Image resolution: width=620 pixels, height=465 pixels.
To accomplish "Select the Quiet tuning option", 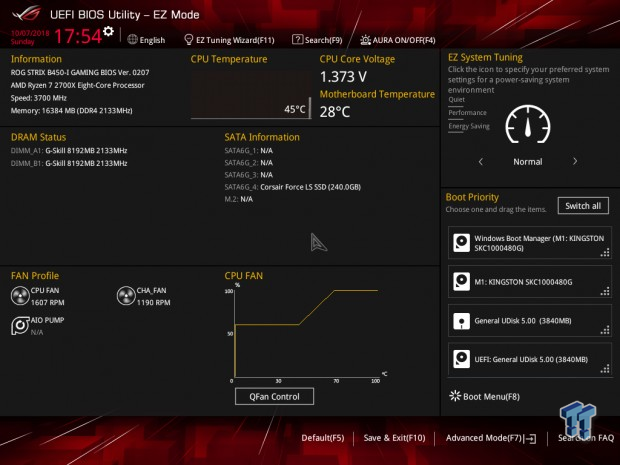I will pos(457,100).
